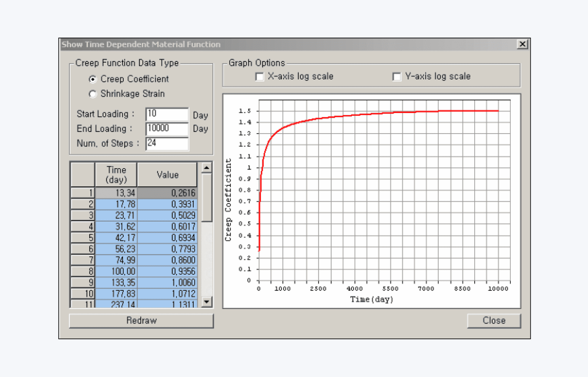Click value cell 0,2616 in row 1
This screenshot has height=377, width=588.
[x=167, y=193]
